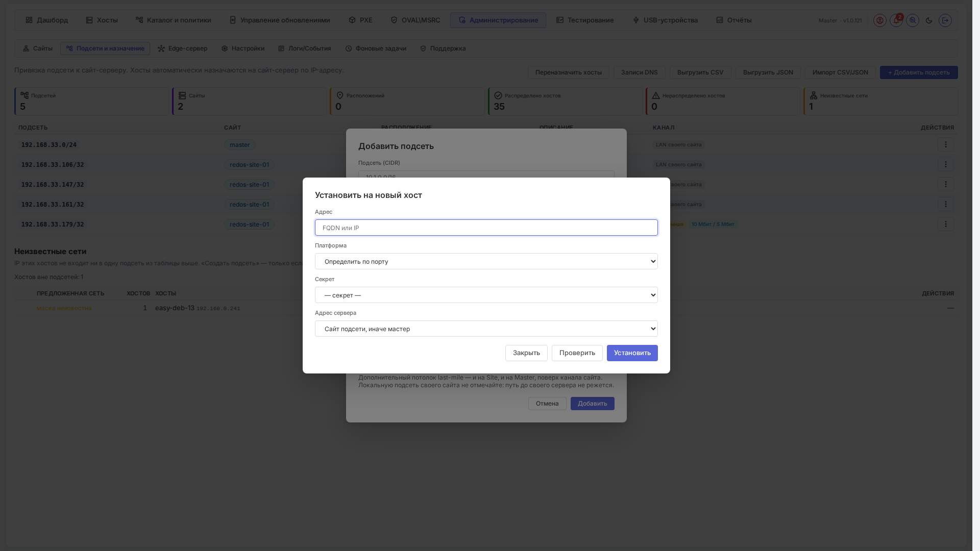The width and height of the screenshot is (980, 551).
Task: Switch to the Логи/События subtab
Action: tap(305, 48)
